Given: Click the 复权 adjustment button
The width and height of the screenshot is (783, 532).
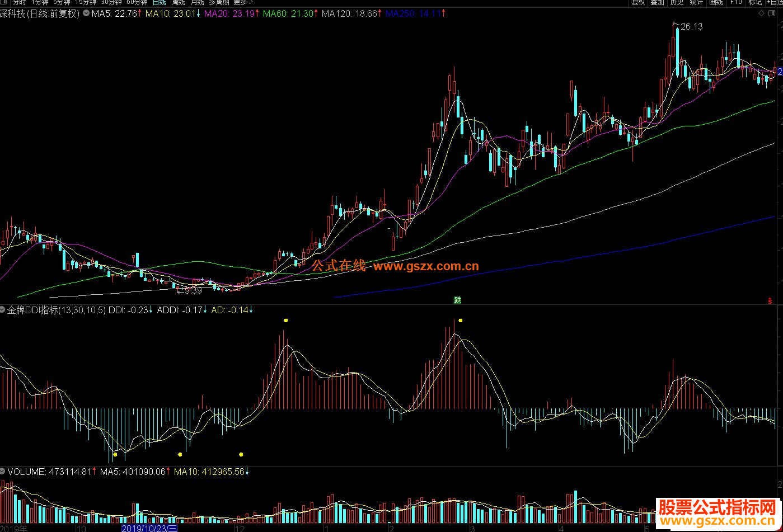Looking at the screenshot, I should pyautogui.click(x=638, y=2).
